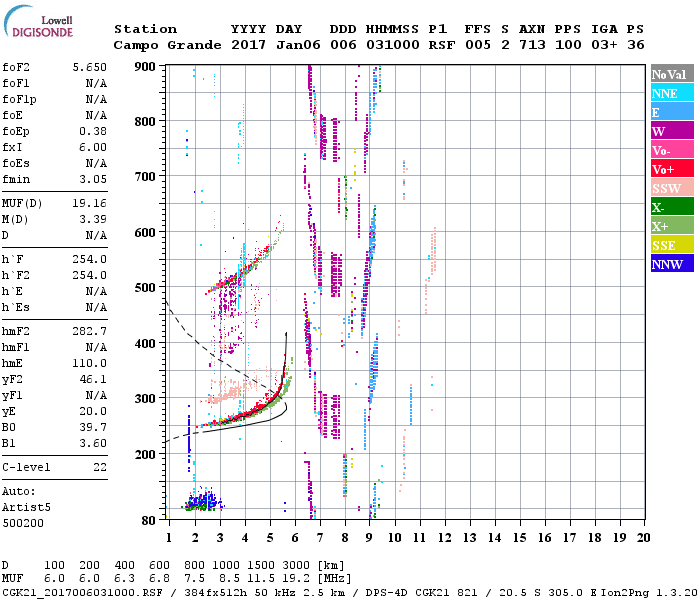Select the C-level parameter row

(x=54, y=467)
